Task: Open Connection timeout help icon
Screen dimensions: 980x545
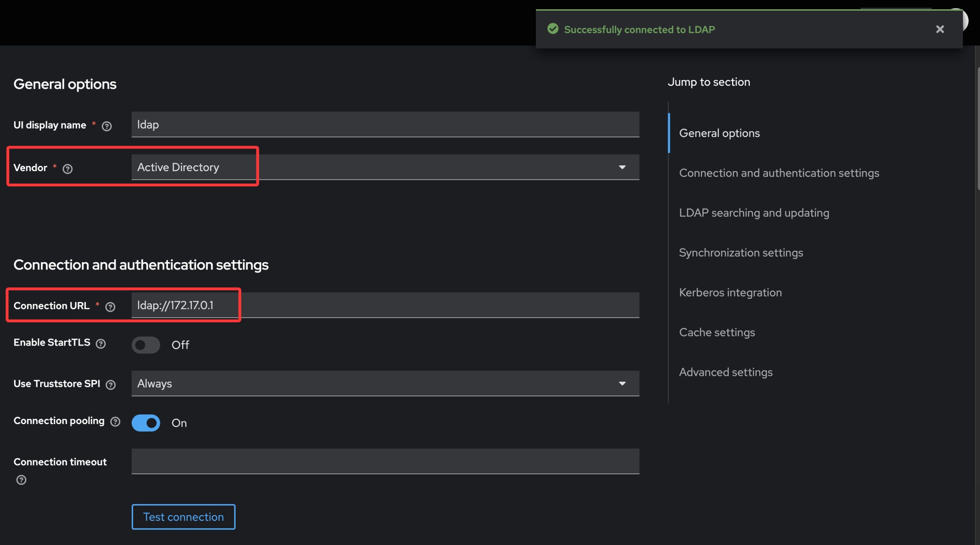Action: tap(21, 480)
